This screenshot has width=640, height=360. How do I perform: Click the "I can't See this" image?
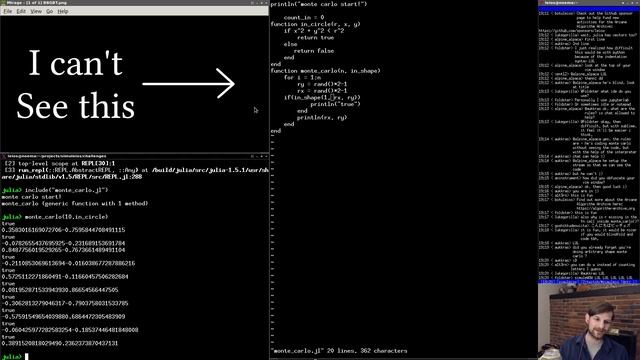point(134,84)
